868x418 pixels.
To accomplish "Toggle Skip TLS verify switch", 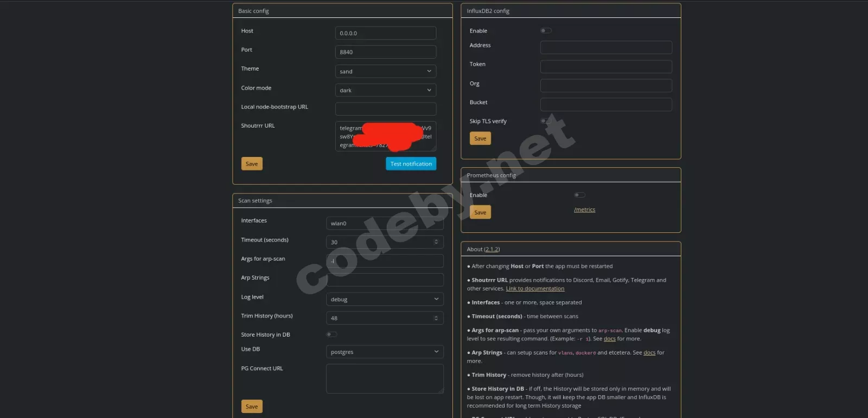I will [x=546, y=121].
